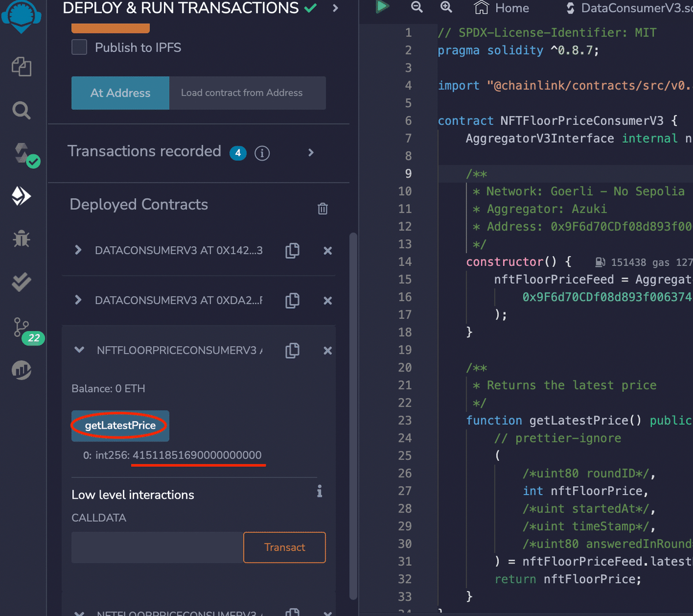693x616 pixels.
Task: Expand DATACONSUMERV3 AT 0X142...3 contract
Action: pos(78,250)
